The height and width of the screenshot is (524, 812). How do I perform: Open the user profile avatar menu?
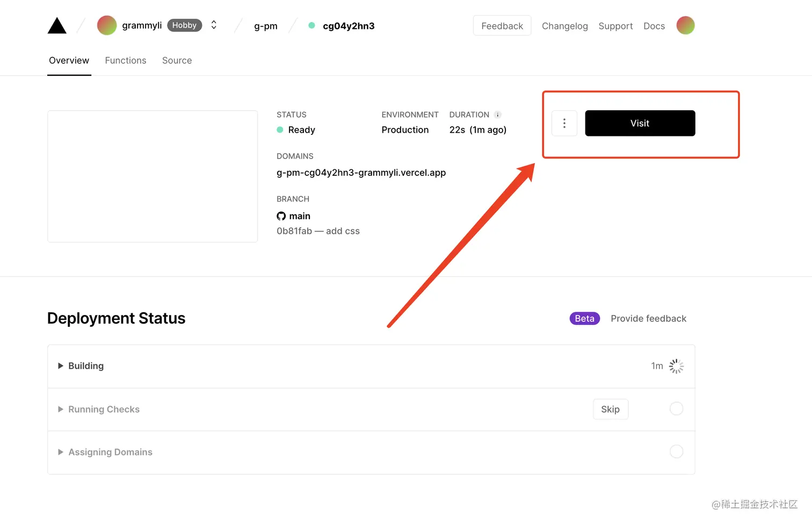click(x=685, y=25)
